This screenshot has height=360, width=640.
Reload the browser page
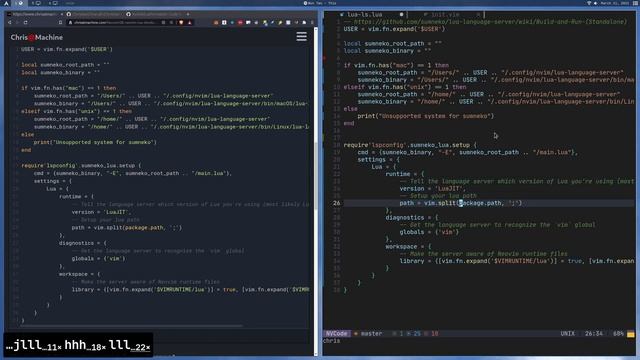25,22
